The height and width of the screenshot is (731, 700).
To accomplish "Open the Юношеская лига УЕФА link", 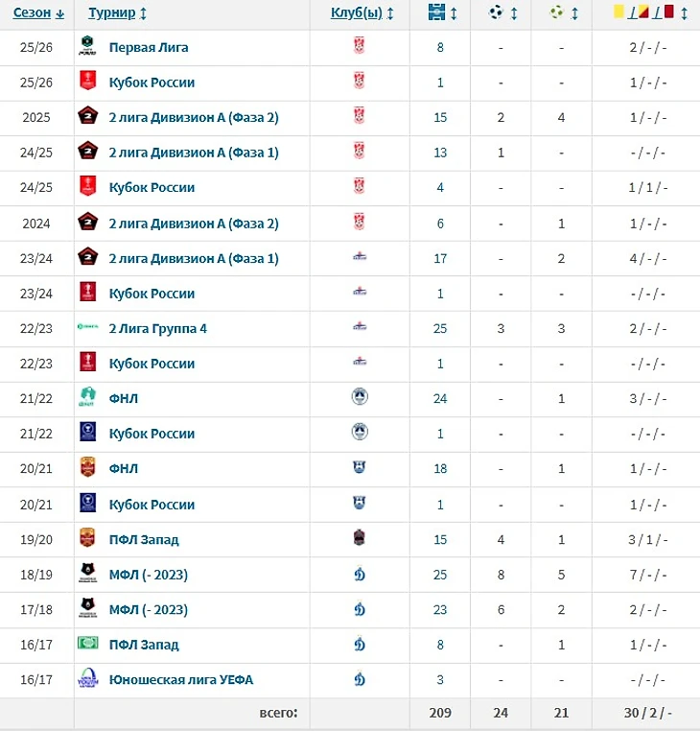I will click(x=180, y=679).
